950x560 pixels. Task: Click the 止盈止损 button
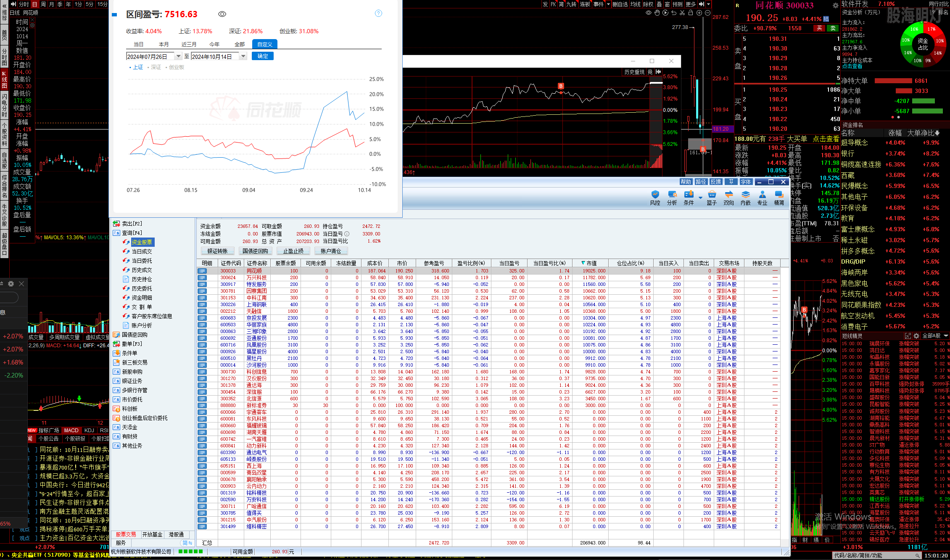tap(293, 251)
